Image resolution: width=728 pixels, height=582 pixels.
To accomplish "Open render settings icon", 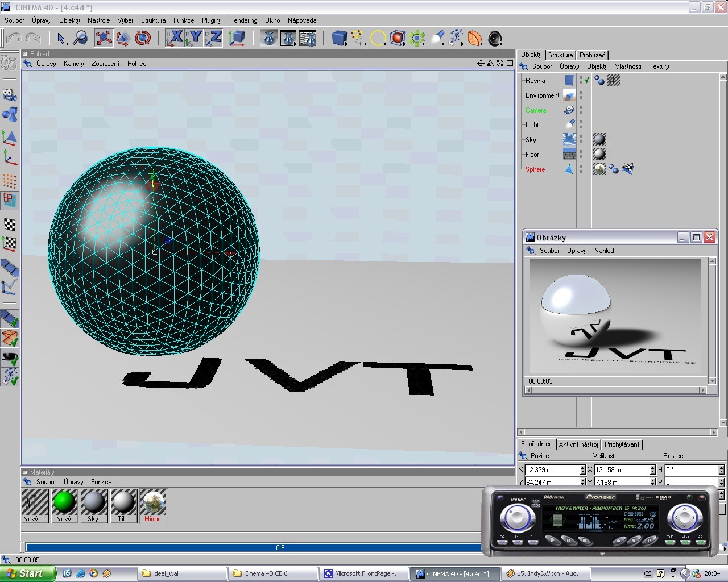I will 308,38.
